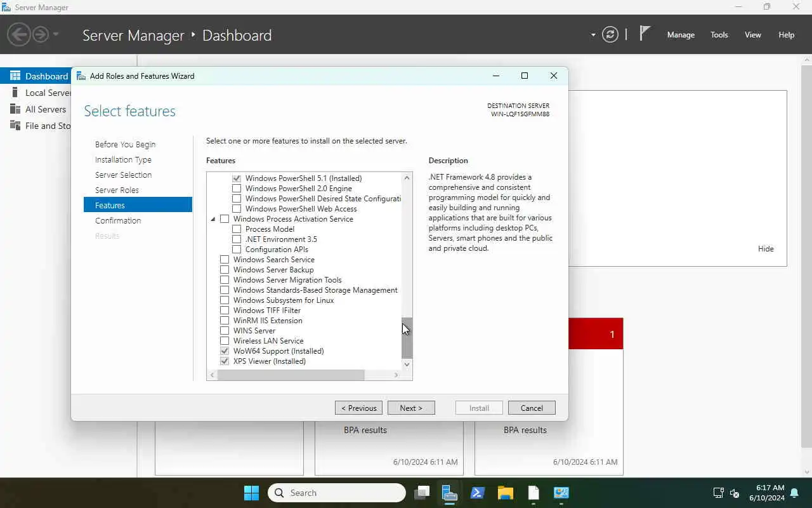Open Windows Start menu
Image resolution: width=812 pixels, height=508 pixels.
coord(251,493)
